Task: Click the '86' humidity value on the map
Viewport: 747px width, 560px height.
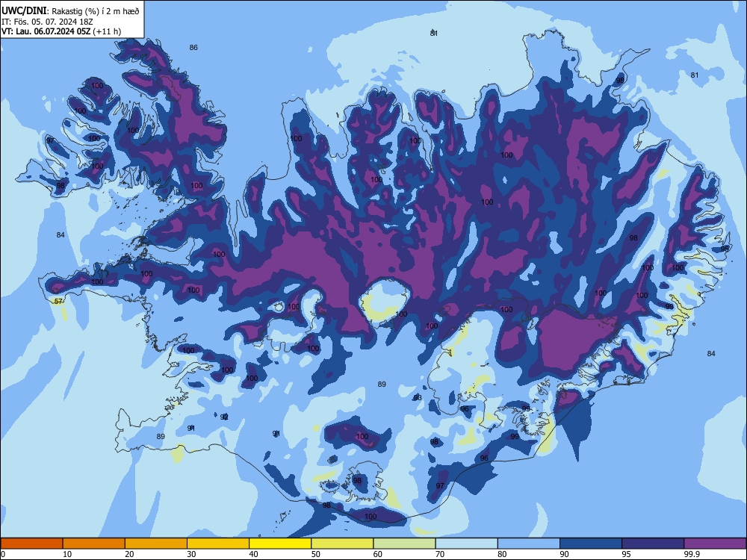Action: [193, 47]
